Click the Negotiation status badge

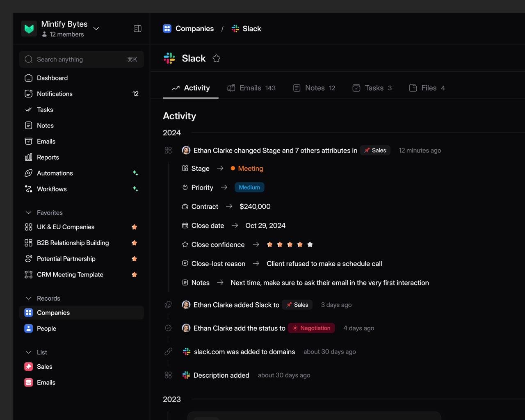311,328
